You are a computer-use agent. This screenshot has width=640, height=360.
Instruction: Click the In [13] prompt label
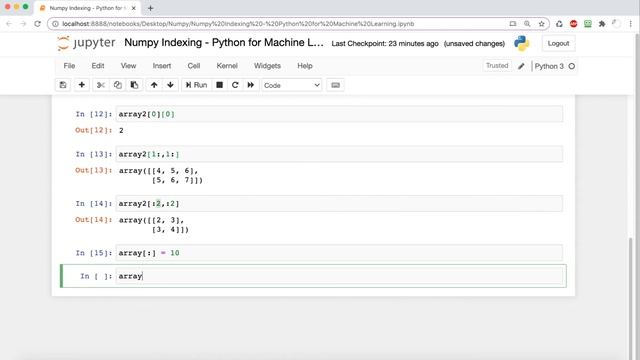(93, 154)
